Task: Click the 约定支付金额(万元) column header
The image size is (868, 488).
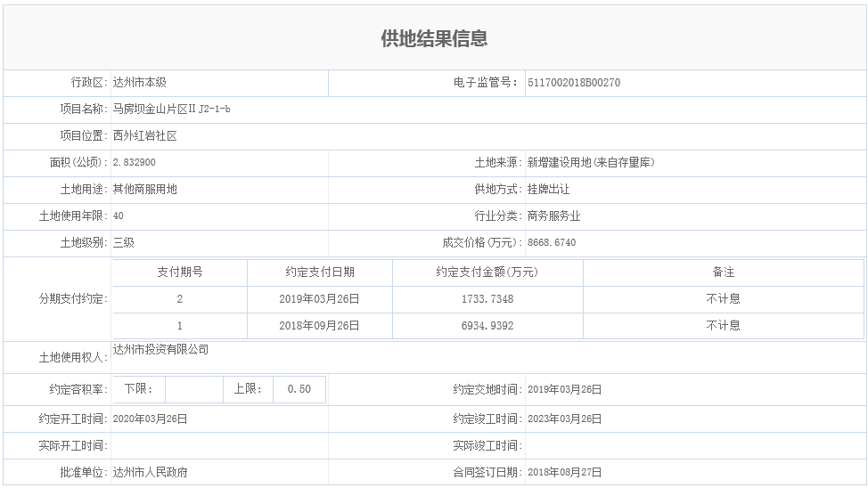Action: pyautogui.click(x=487, y=272)
